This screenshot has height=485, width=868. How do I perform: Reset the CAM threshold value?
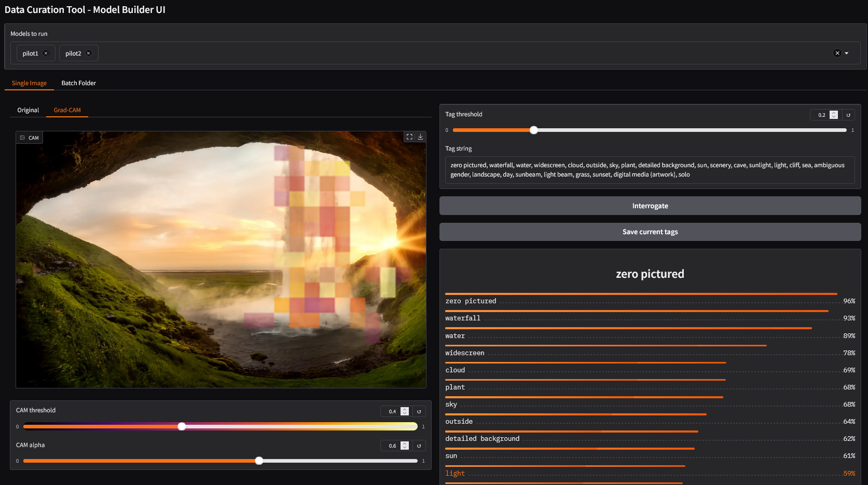[419, 411]
